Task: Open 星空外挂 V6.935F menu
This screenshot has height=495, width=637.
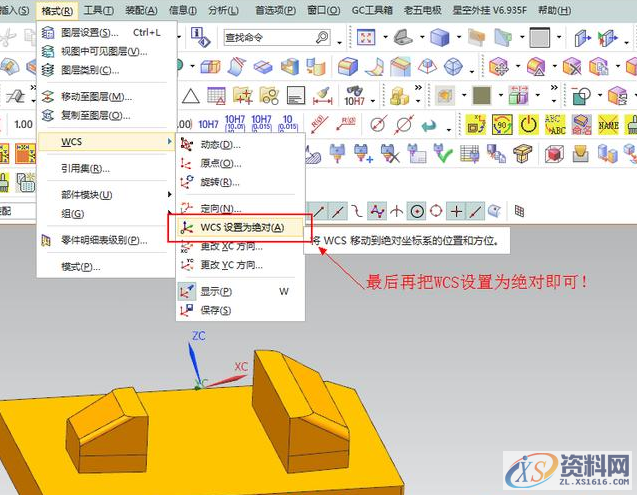Action: [490, 11]
